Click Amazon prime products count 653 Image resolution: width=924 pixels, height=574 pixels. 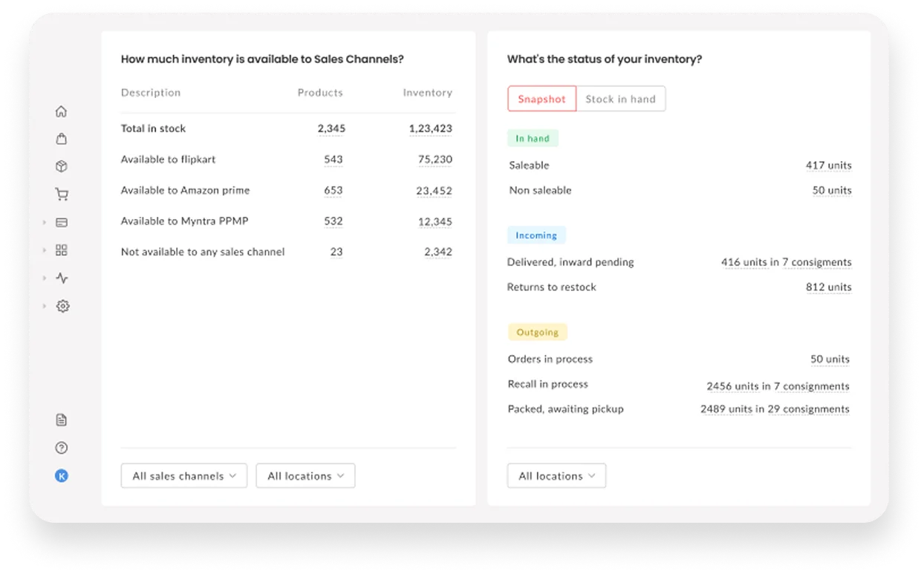[334, 191]
